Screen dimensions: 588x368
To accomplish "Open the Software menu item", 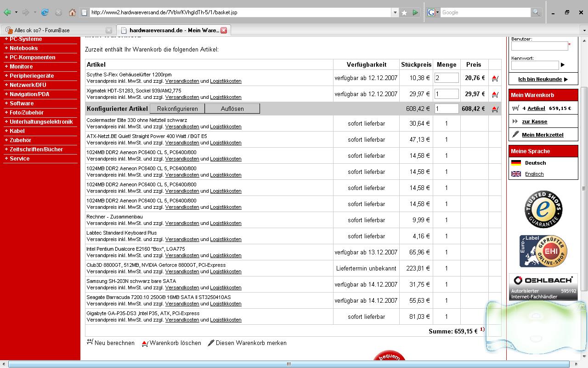I will 21,103.
